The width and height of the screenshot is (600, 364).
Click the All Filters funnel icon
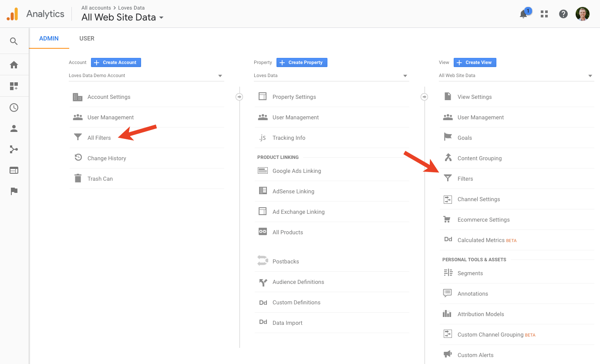pyautogui.click(x=78, y=138)
